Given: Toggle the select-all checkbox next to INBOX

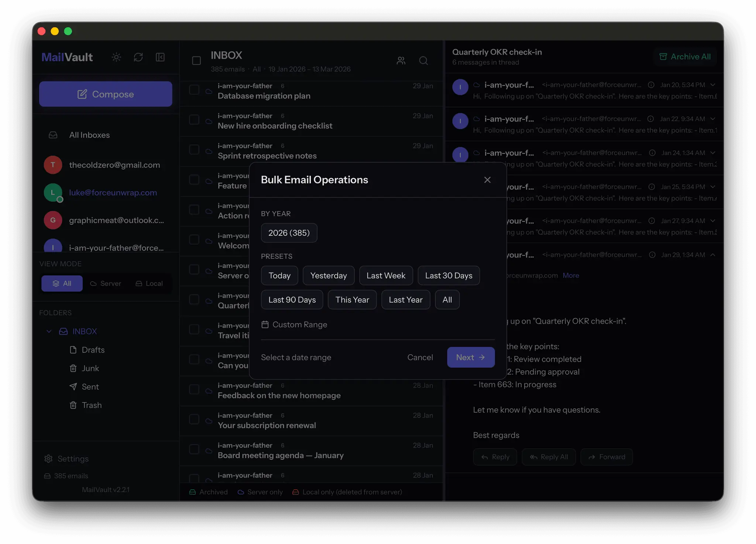Looking at the screenshot, I should [x=196, y=61].
